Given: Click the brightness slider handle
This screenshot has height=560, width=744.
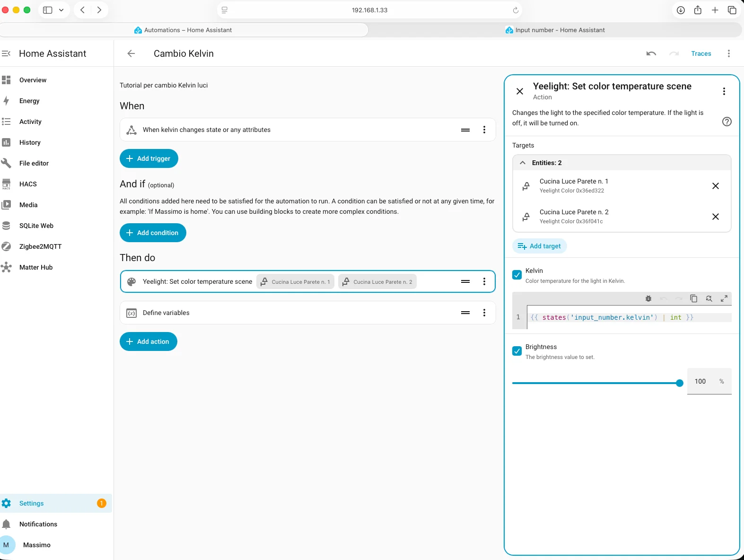Looking at the screenshot, I should tap(680, 383).
